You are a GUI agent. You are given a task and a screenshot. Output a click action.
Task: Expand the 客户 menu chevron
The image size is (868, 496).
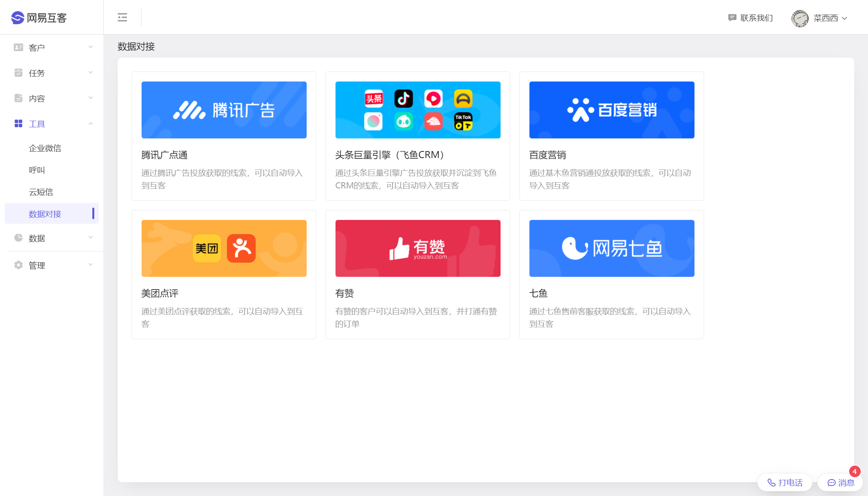point(91,47)
